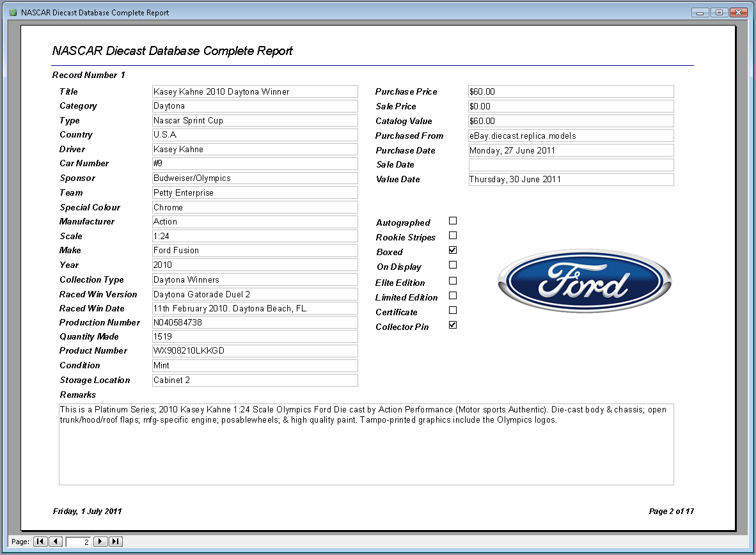Click the Raced Win Date field
756x555 pixels.
point(255,308)
